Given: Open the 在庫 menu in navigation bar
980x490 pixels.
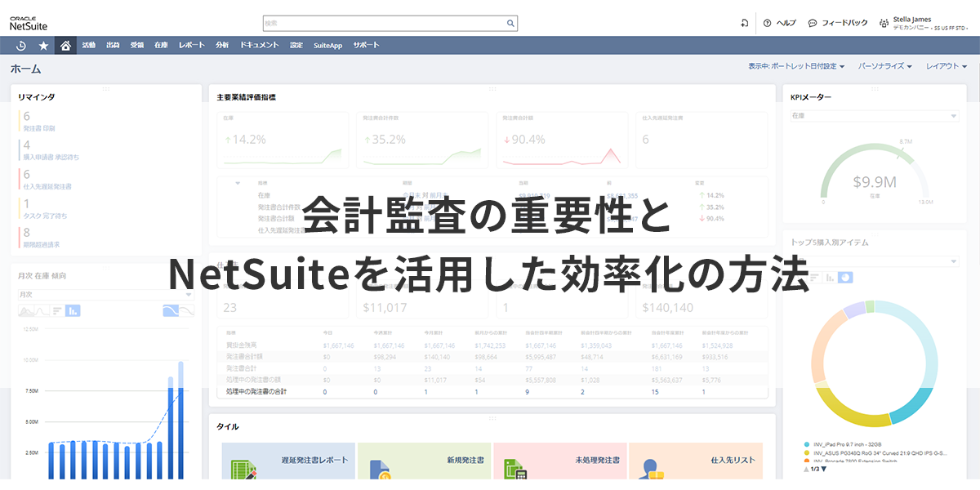Looking at the screenshot, I should 161,46.
